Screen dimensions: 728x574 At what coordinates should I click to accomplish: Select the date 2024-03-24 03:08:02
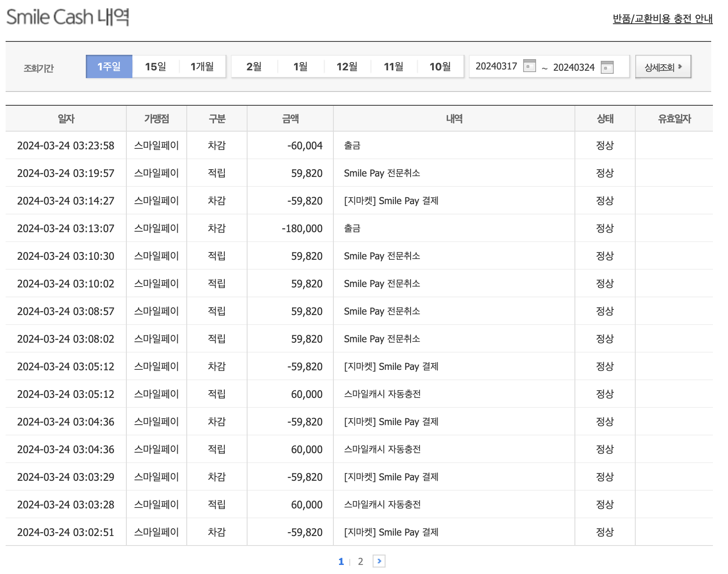pyautogui.click(x=66, y=339)
